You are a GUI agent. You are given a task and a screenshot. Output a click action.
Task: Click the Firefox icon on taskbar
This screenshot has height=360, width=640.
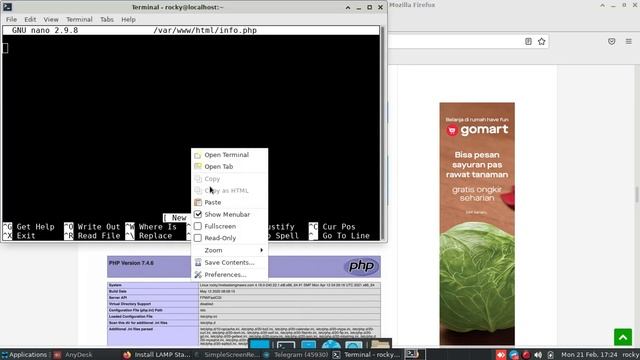127,355
